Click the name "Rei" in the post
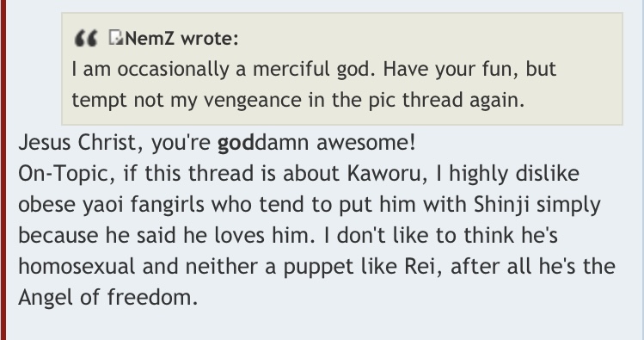644x340 pixels. point(420,267)
